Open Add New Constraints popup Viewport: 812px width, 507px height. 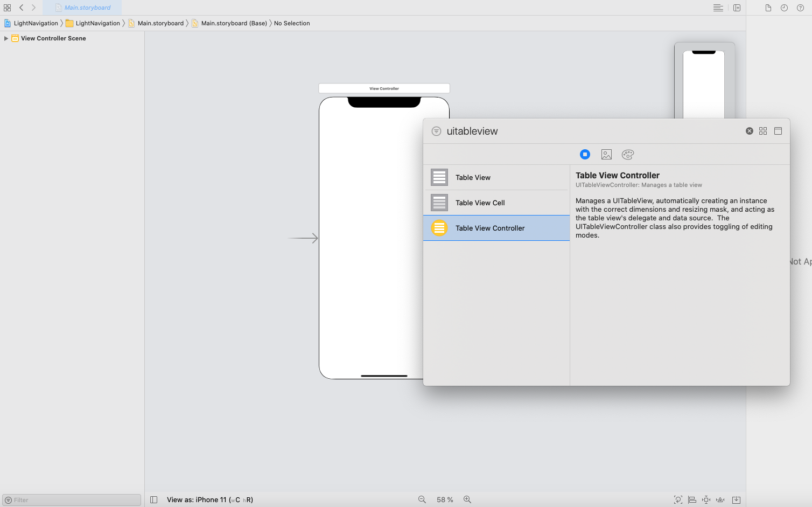point(706,499)
